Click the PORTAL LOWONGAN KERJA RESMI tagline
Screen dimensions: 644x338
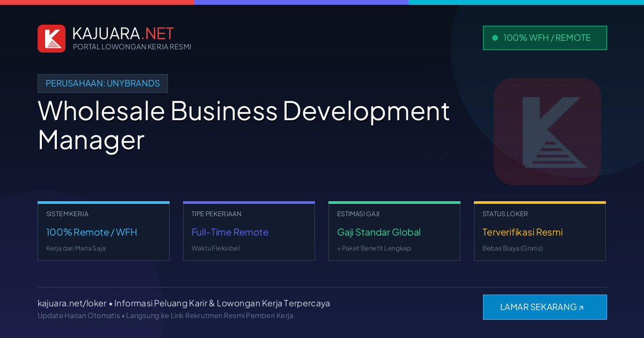click(132, 47)
